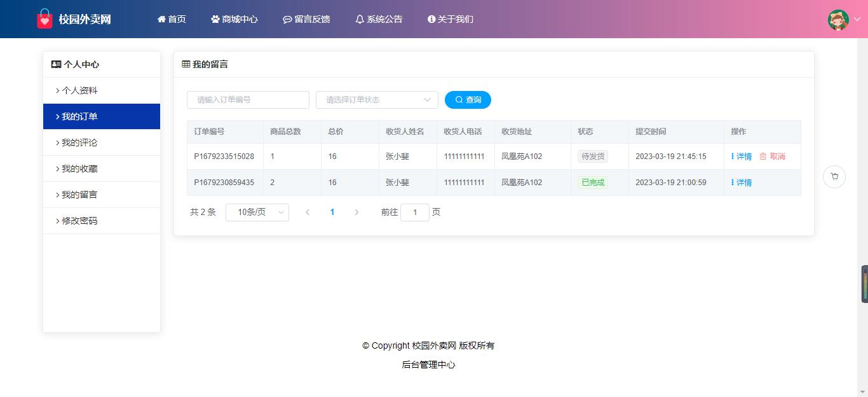868x397 pixels.
Task: View 详情 for order P1679230859435
Action: [x=742, y=183]
